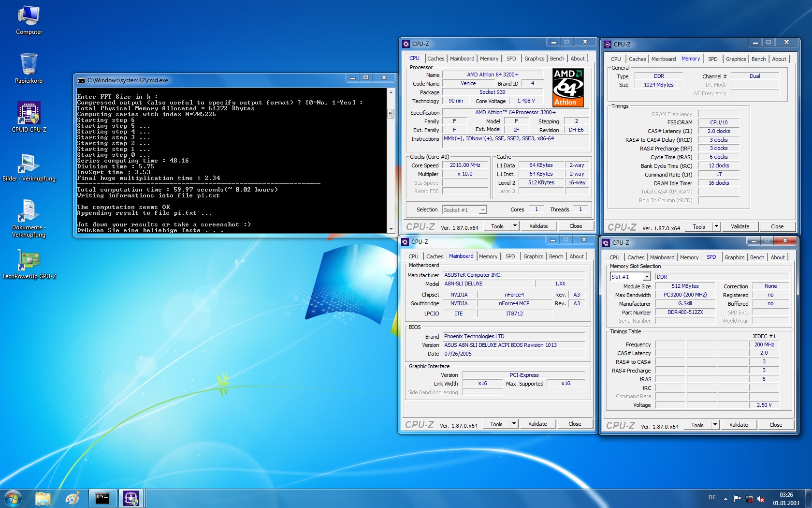812x508 pixels.
Task: Click Close button in Memory window
Action: (777, 226)
